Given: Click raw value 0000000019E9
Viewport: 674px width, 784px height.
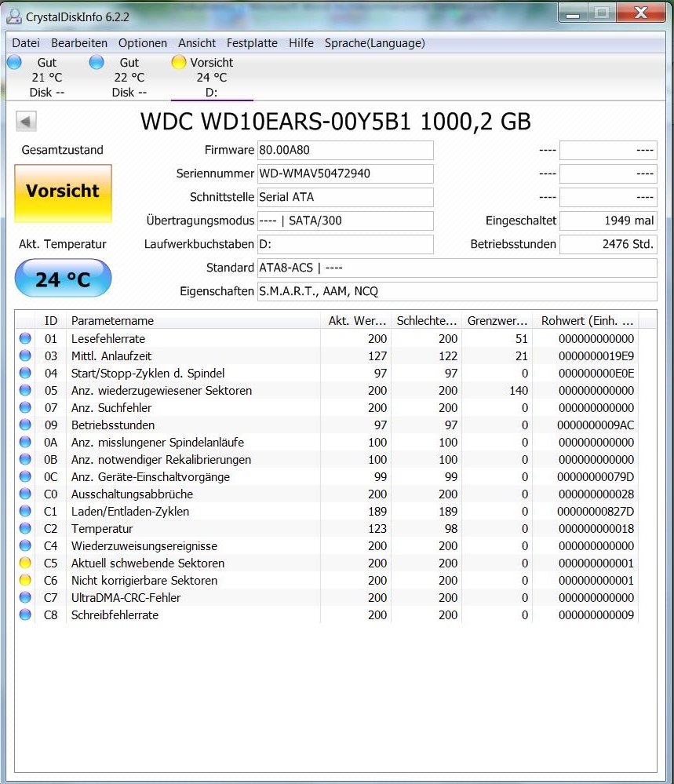Looking at the screenshot, I should (x=596, y=356).
